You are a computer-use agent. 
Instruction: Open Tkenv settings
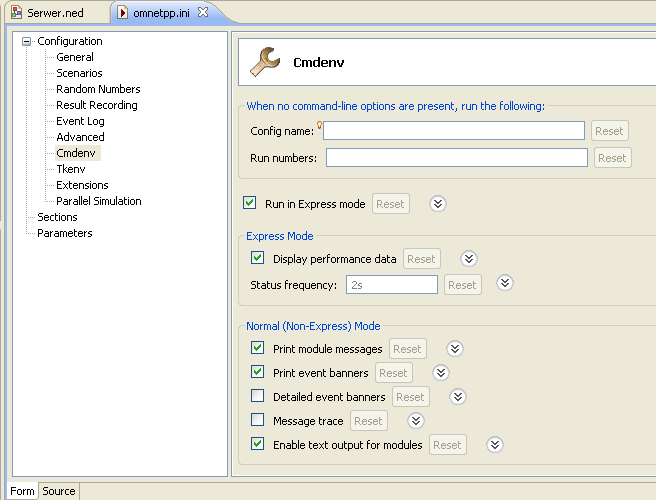pyautogui.click(x=71, y=169)
